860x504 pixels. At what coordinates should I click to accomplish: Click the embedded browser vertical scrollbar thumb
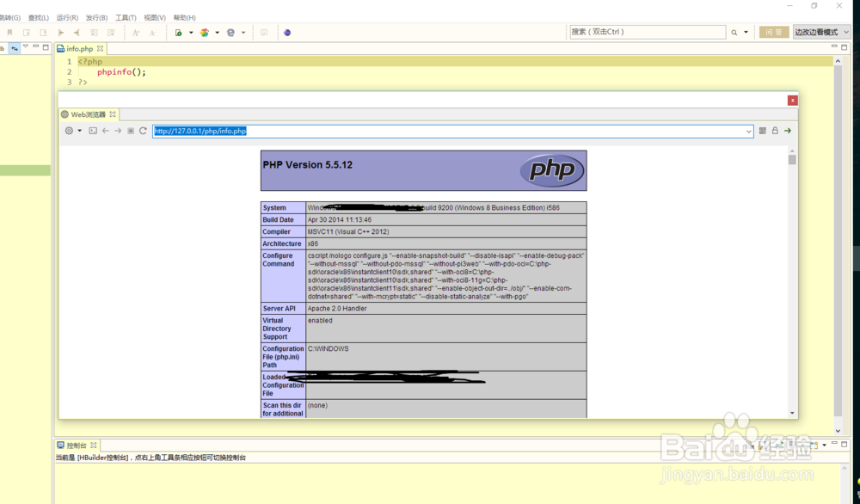tap(792, 160)
